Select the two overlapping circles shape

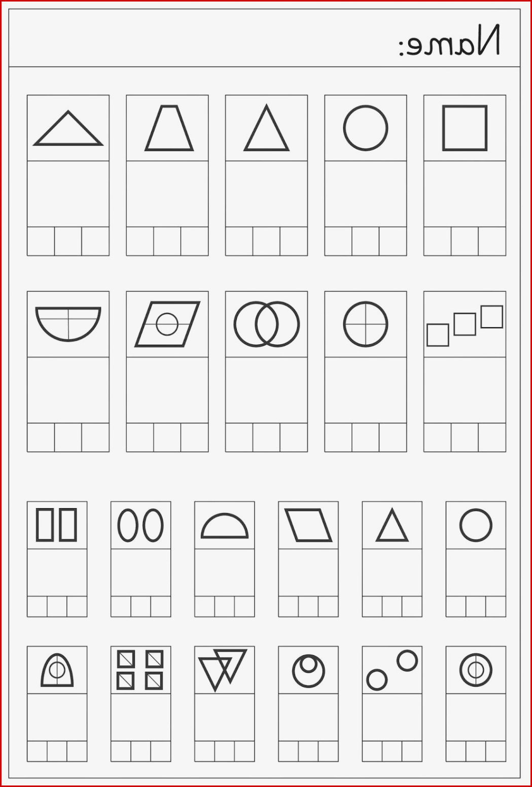click(x=266, y=324)
